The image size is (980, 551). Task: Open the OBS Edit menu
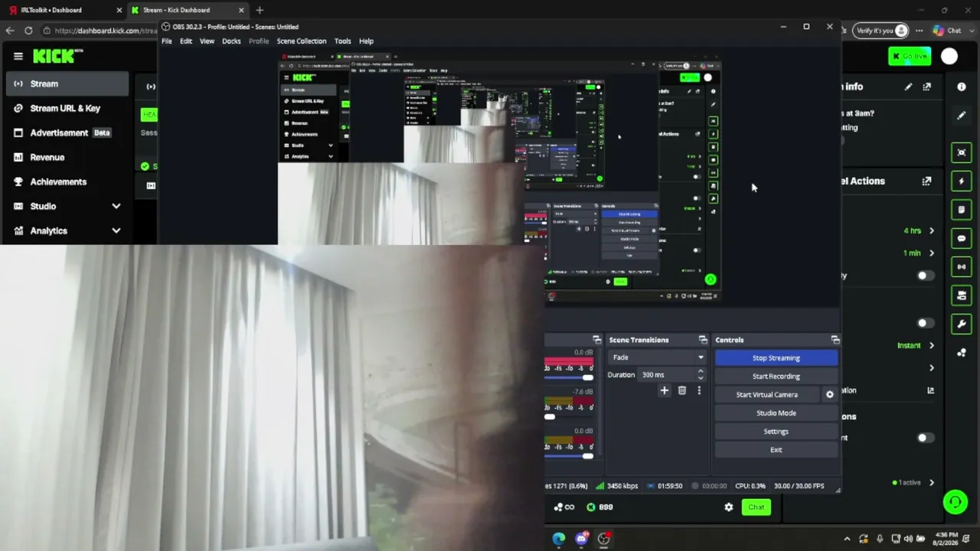pos(186,41)
